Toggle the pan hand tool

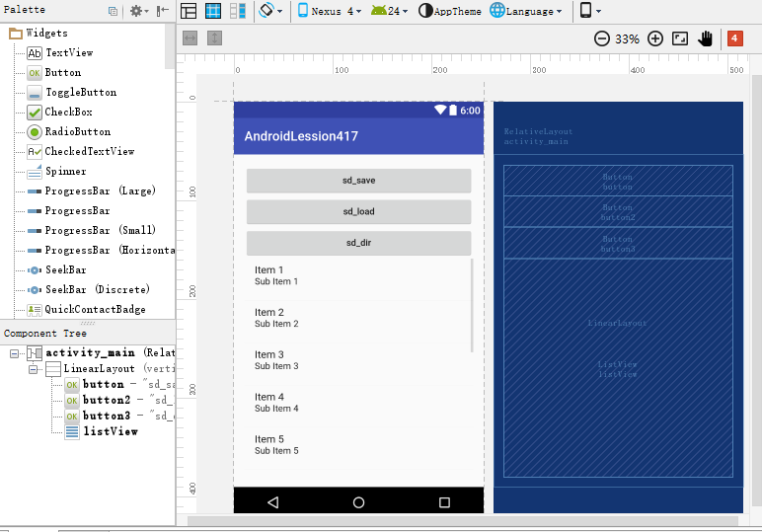point(705,38)
